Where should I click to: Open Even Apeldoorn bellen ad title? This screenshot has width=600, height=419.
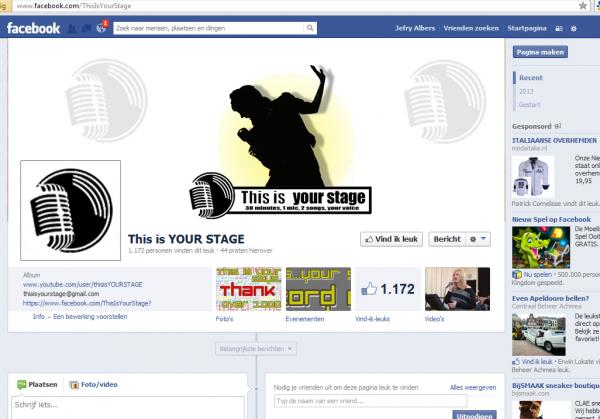pyautogui.click(x=550, y=298)
